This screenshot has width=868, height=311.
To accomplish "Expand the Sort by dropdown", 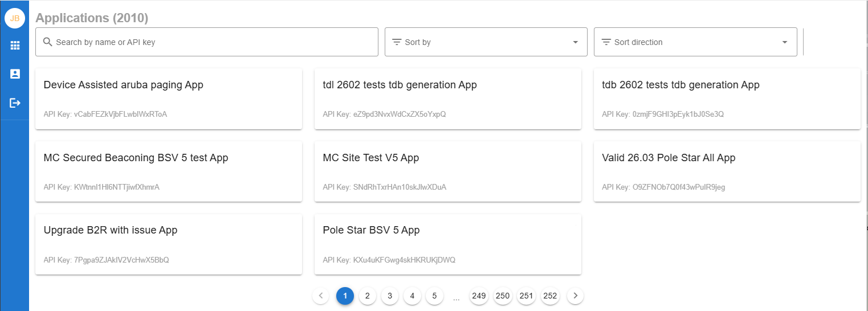I will tap(486, 42).
